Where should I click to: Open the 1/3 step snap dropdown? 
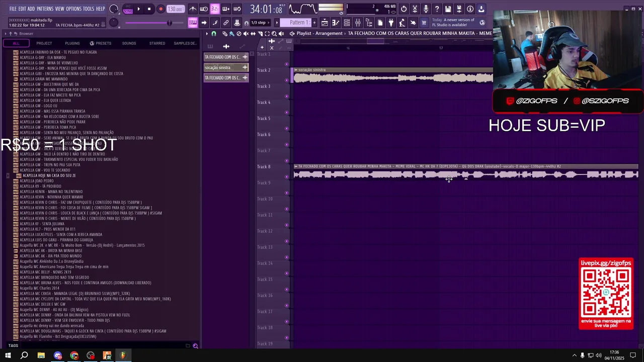tap(260, 23)
